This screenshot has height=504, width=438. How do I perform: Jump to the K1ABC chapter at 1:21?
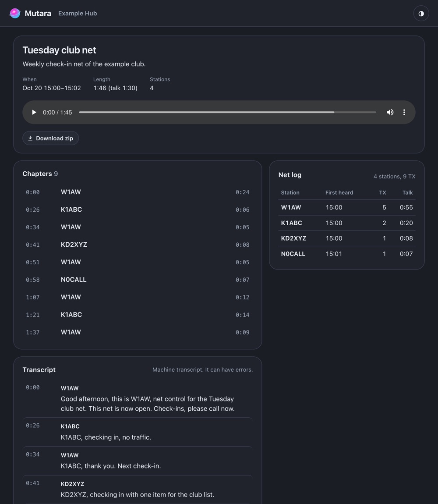[x=138, y=315]
